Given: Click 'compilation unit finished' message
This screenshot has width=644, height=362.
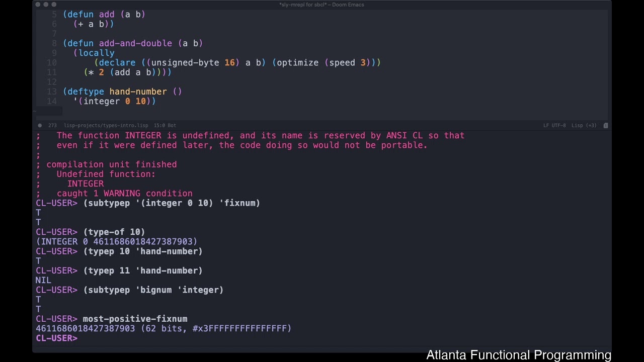Looking at the screenshot, I should click(112, 164).
